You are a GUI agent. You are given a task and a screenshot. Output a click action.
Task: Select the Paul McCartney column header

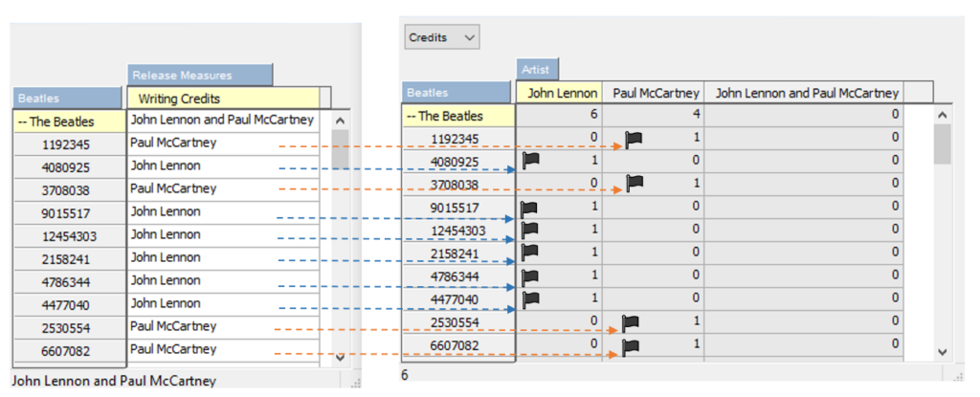click(657, 93)
